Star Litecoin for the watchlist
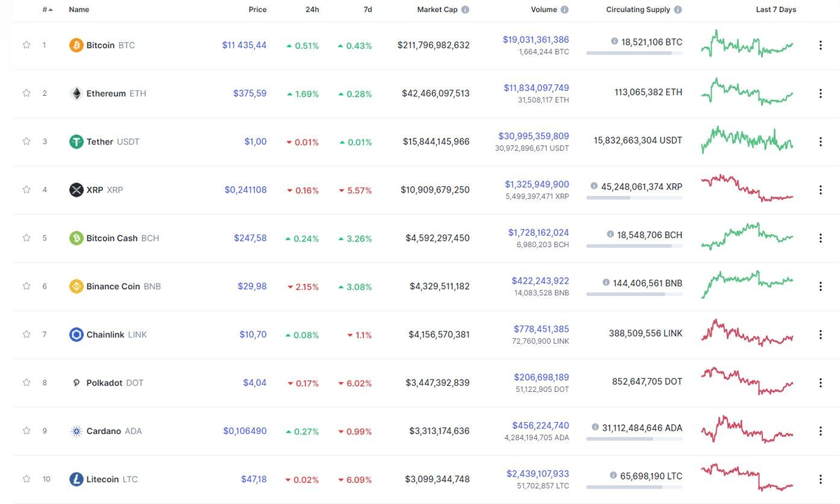This screenshot has height=504, width=840. pos(27,479)
